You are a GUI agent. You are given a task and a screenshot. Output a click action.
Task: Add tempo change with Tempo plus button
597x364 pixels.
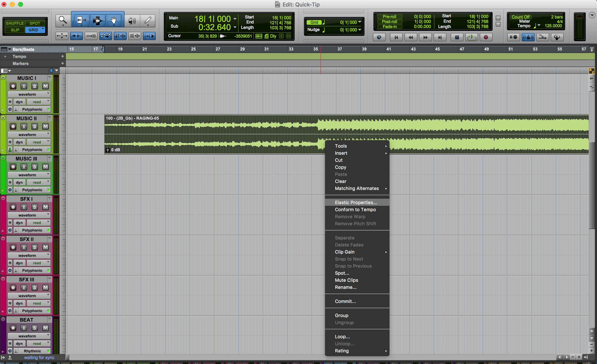63,56
